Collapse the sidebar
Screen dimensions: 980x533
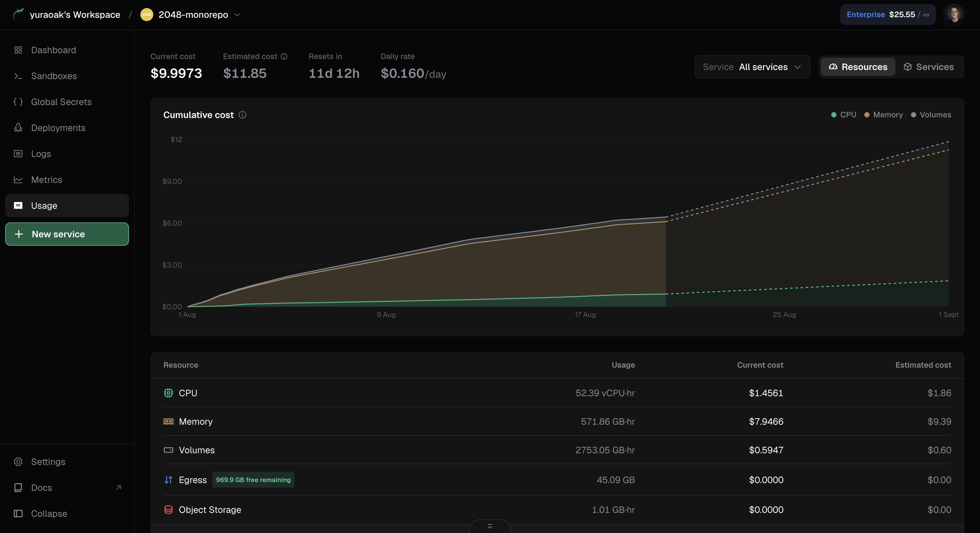pyautogui.click(x=67, y=513)
